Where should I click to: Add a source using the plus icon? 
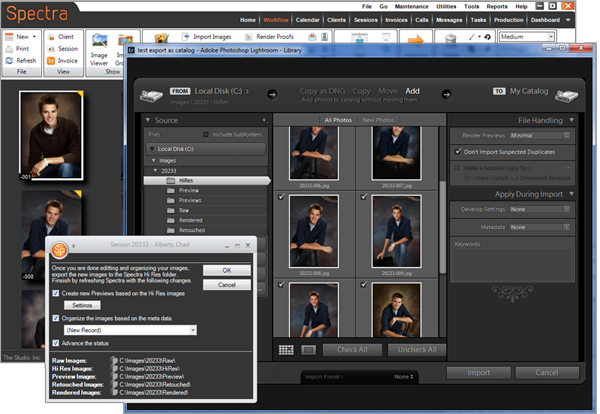(x=264, y=120)
